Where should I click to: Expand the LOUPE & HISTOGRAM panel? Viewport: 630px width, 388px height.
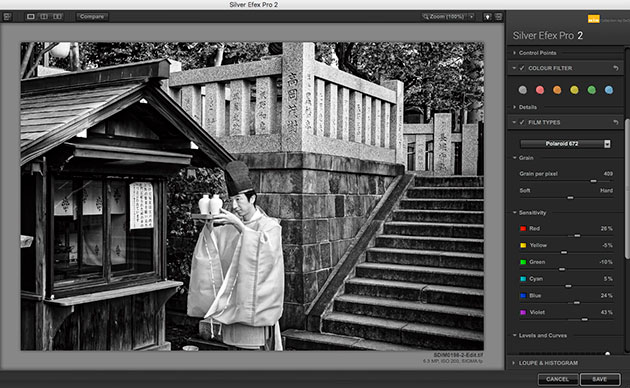click(513, 363)
